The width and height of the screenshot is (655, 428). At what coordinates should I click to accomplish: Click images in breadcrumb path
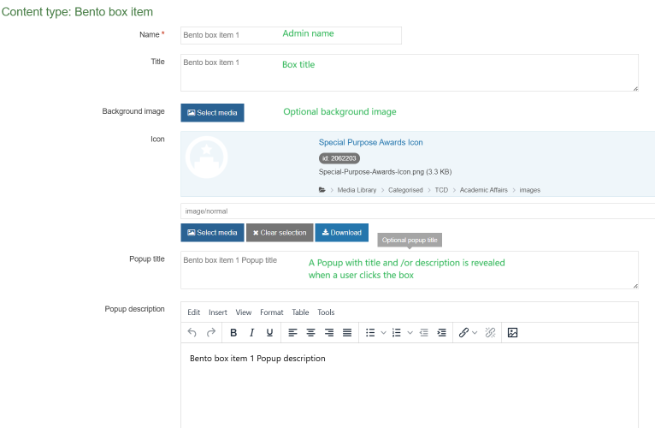(x=530, y=190)
